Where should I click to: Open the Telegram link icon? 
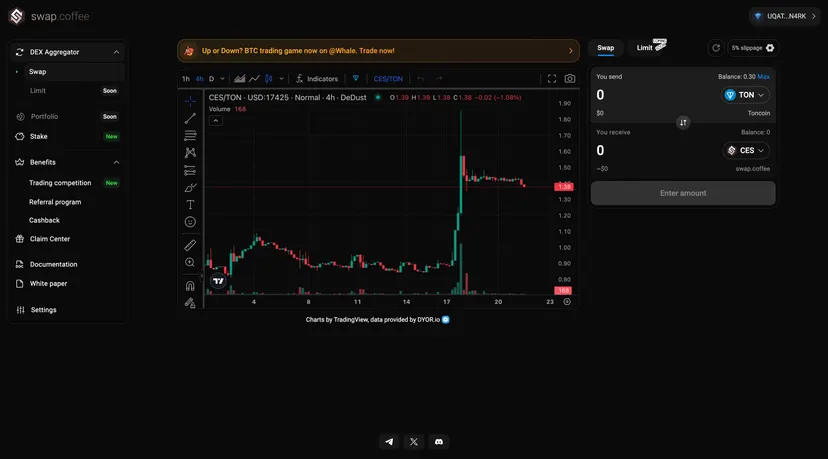click(x=389, y=442)
